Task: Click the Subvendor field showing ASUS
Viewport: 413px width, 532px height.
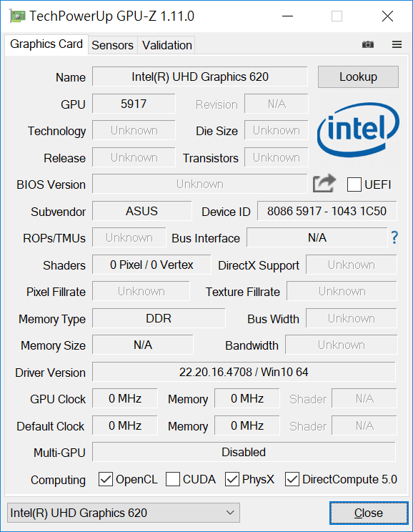Action: [x=141, y=211]
